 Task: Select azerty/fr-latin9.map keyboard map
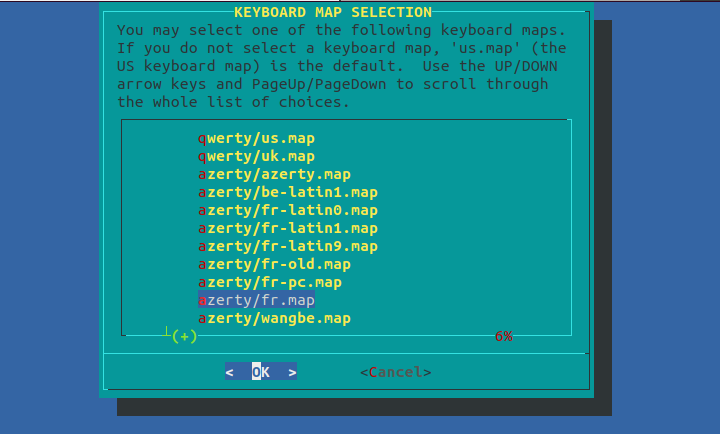point(287,246)
